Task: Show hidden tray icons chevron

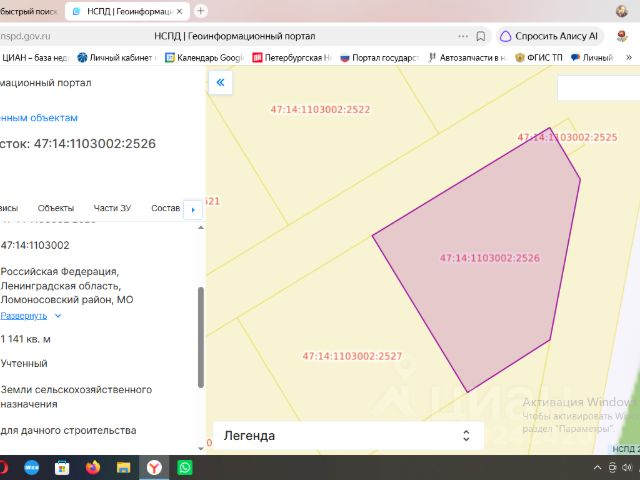Action: 598,468
